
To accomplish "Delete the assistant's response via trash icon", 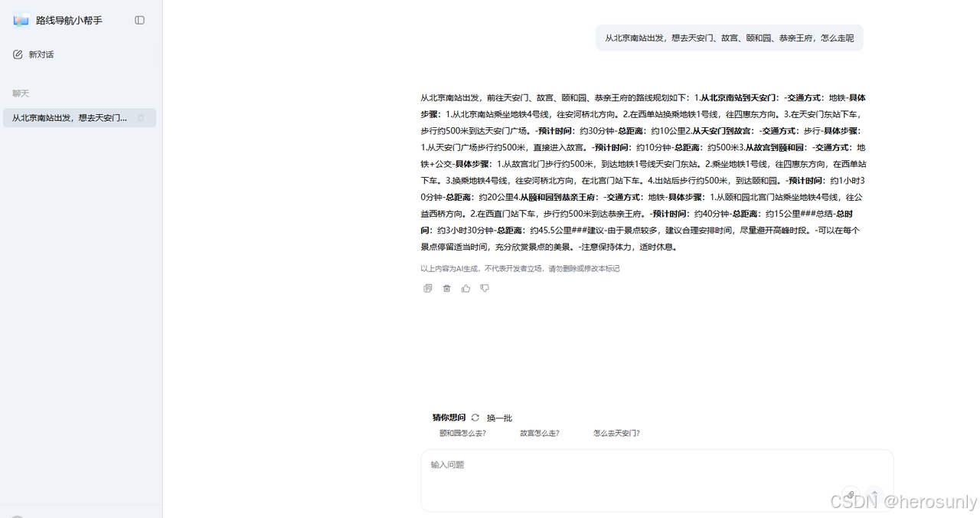I will [x=446, y=287].
